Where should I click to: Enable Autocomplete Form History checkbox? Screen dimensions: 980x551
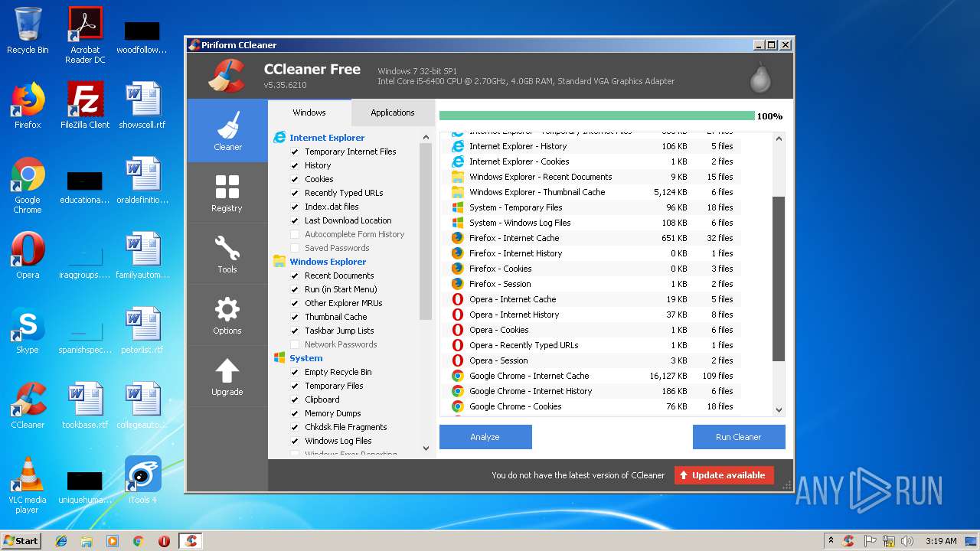[x=295, y=234]
